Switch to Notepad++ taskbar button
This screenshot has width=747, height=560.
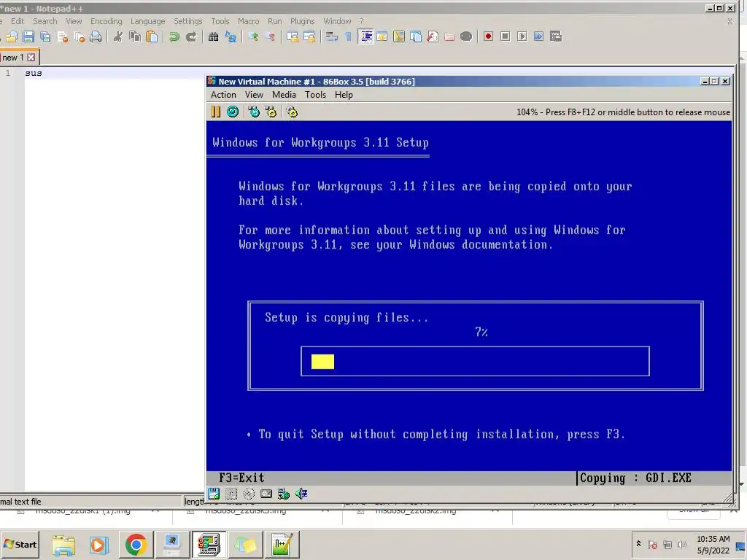(282, 544)
